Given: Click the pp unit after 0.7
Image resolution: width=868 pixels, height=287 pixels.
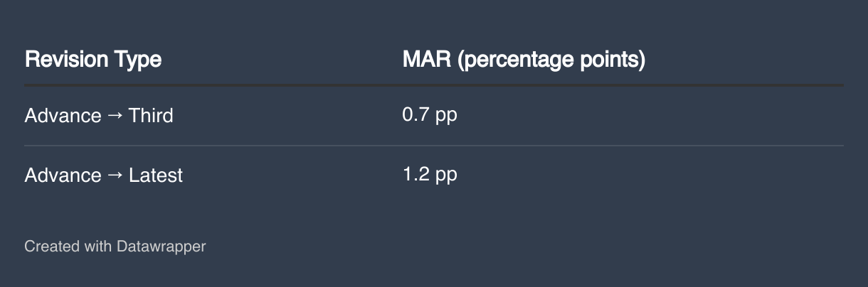Looking at the screenshot, I should (x=446, y=117).
